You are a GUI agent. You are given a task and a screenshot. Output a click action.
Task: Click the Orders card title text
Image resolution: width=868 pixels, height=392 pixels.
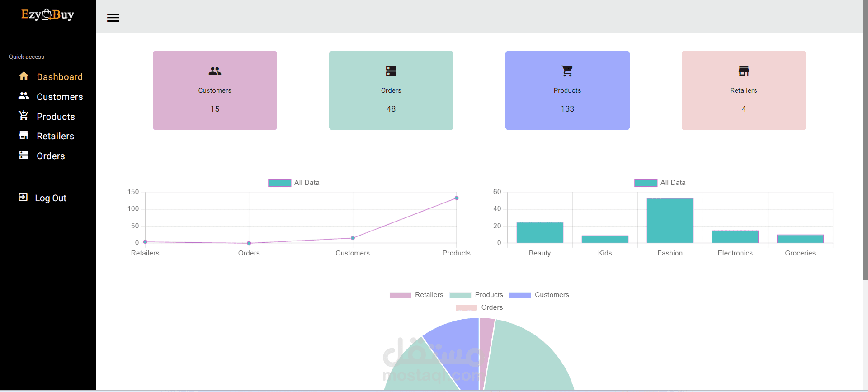click(x=391, y=90)
